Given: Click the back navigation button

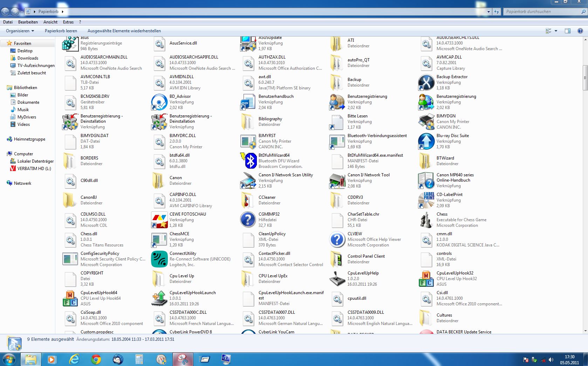Looking at the screenshot, I should [x=5, y=12].
